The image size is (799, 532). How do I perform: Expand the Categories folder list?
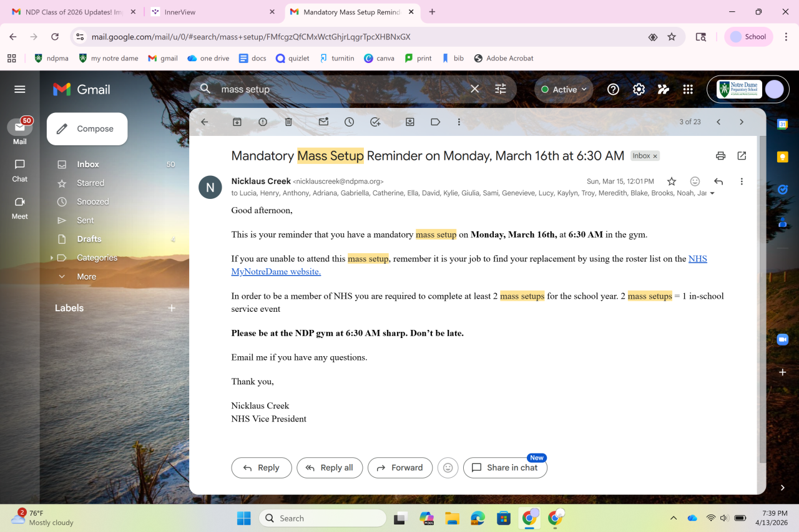pos(51,258)
